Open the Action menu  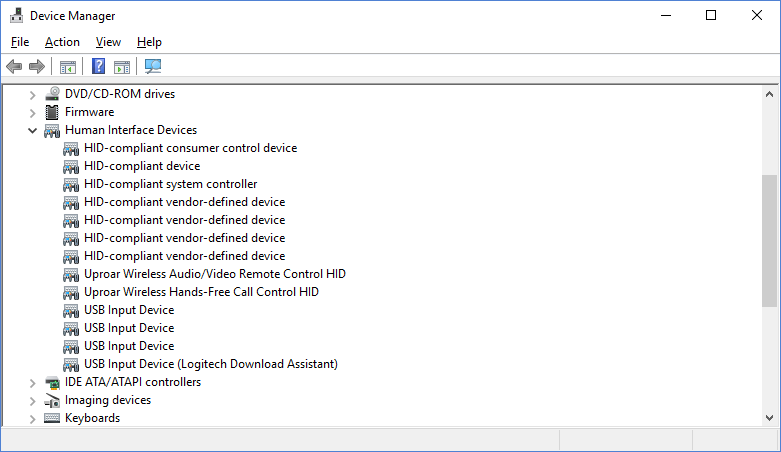[62, 42]
